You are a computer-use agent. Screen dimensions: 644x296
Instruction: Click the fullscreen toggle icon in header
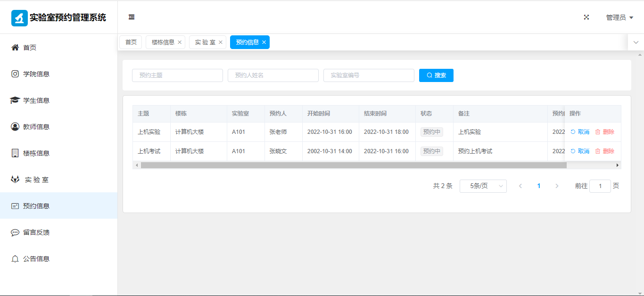click(x=586, y=17)
